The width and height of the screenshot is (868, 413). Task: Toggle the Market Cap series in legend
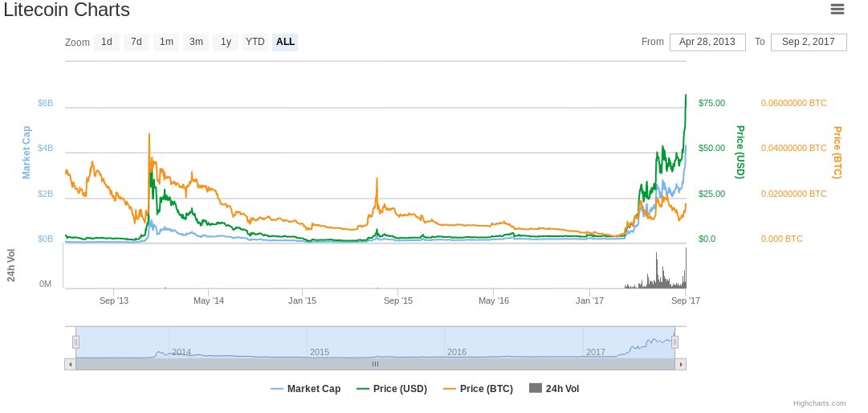point(306,389)
